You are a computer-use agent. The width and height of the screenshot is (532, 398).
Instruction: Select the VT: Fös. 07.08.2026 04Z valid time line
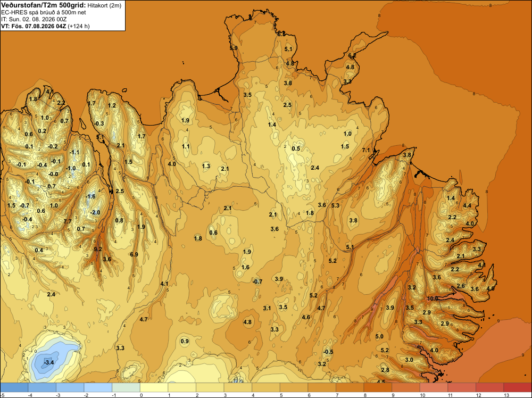[x=45, y=26]
